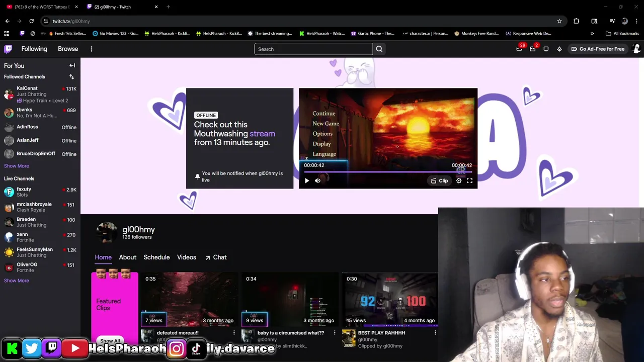The image size is (644, 362).
Task: Play the 0:30 BEST PLAY clip thumbnail
Action: point(390,300)
